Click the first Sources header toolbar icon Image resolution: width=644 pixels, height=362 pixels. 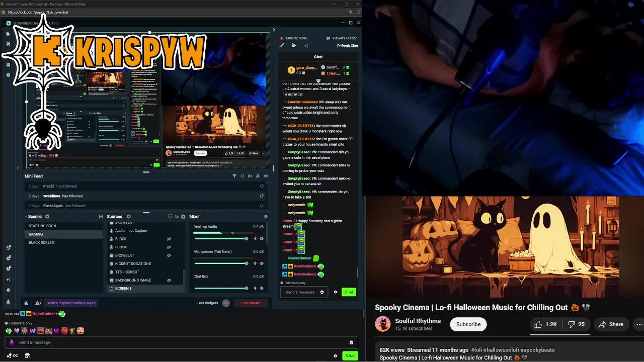click(x=170, y=217)
